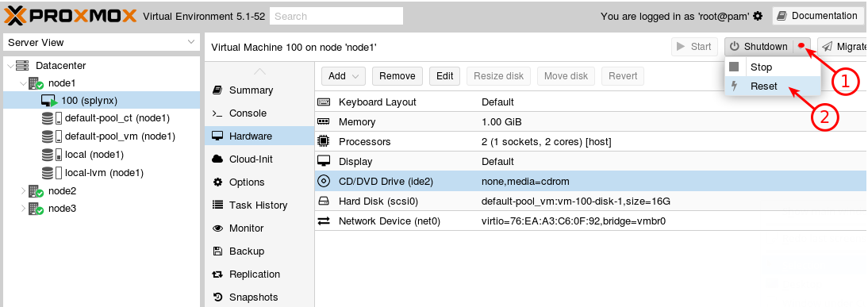Click the Processors CPU icon
This screenshot has width=868, height=307.
(324, 142)
